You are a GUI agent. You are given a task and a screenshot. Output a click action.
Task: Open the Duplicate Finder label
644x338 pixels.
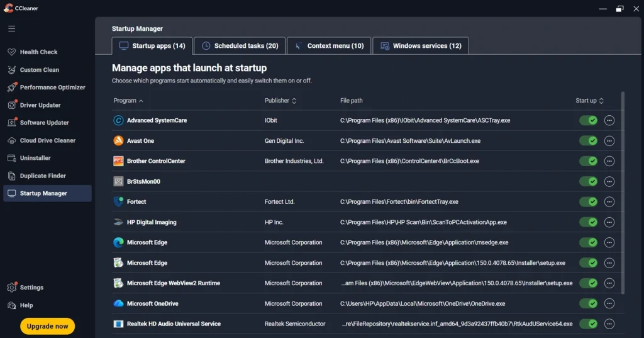point(43,176)
